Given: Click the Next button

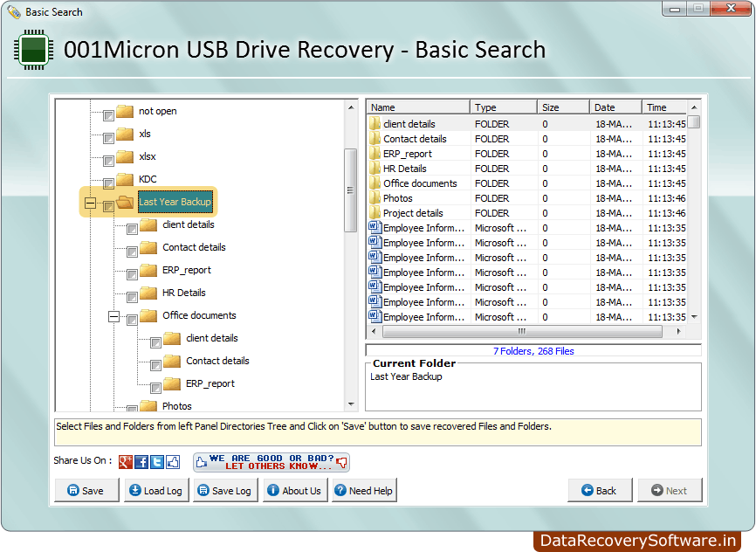Looking at the screenshot, I should (670, 490).
